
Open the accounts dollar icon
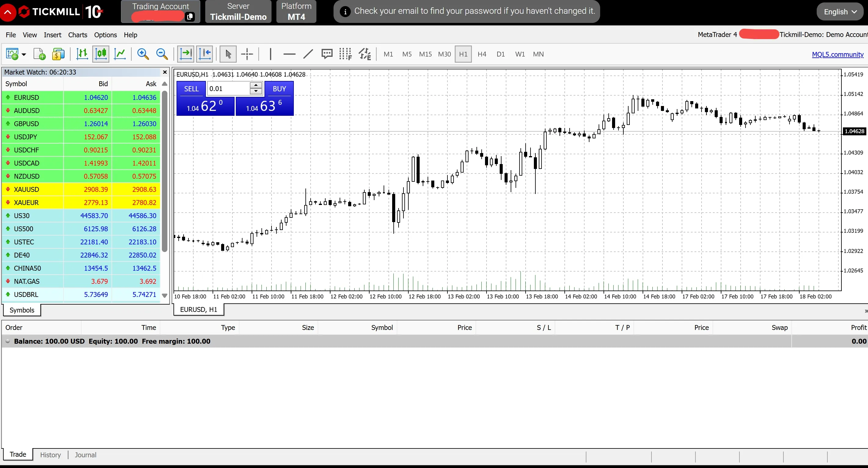[58, 54]
